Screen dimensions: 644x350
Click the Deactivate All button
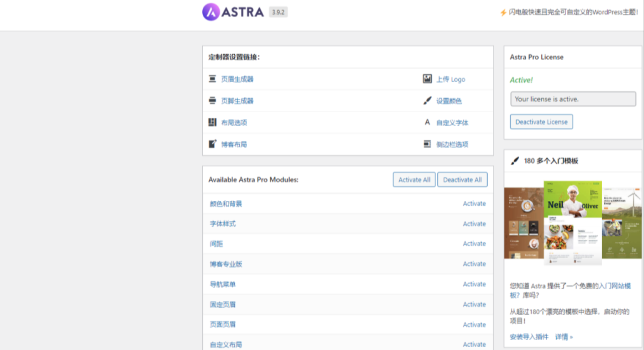tap(462, 179)
